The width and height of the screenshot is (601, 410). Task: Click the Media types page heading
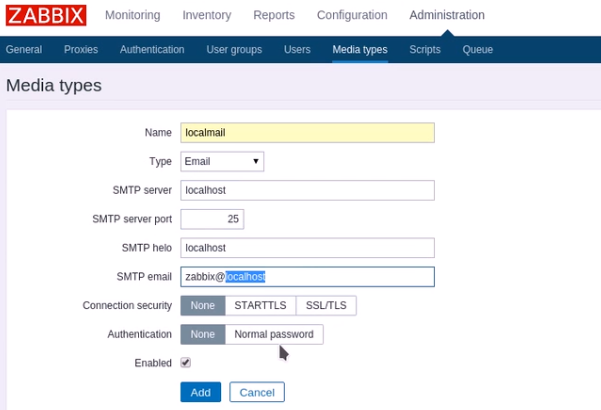tap(54, 85)
